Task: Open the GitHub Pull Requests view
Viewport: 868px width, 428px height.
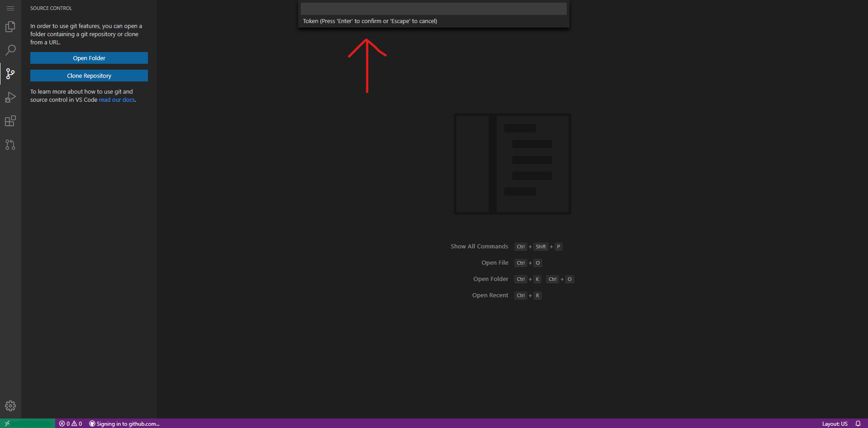Action: 10,144
